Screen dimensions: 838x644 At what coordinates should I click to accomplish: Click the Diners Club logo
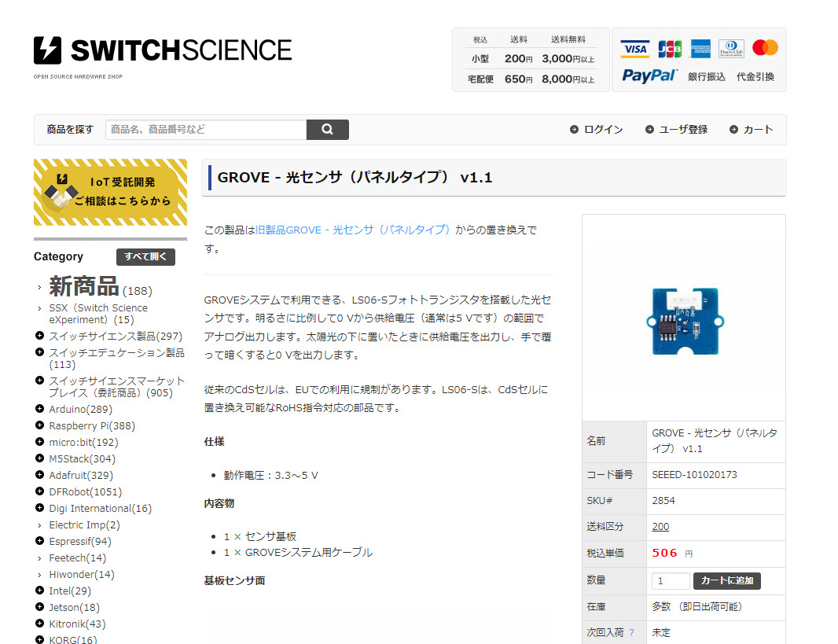(x=731, y=50)
